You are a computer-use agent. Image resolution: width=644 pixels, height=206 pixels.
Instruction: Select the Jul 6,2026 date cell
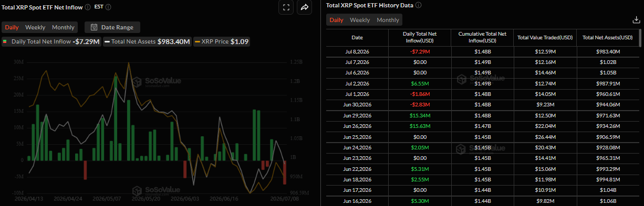click(357, 73)
